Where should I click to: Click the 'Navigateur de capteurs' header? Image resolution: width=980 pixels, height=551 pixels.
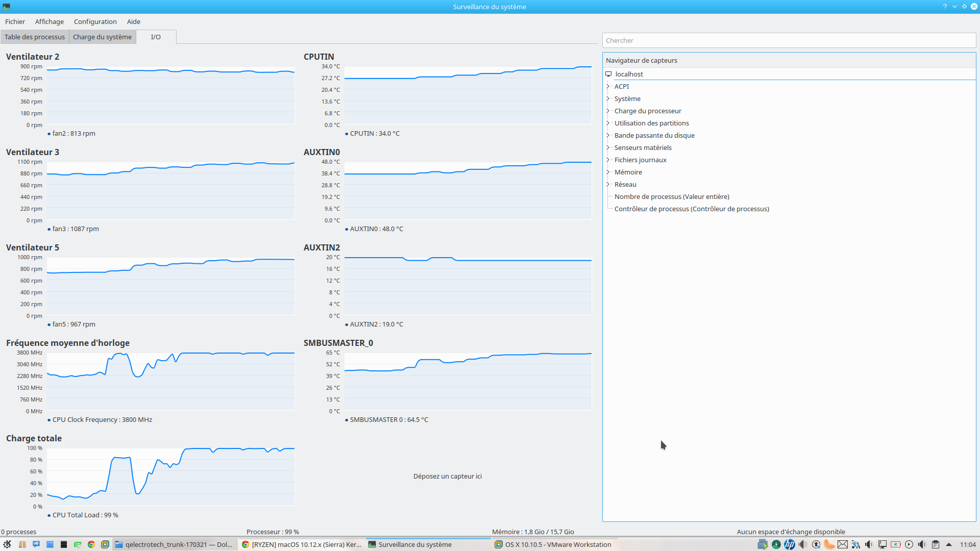pyautogui.click(x=789, y=60)
